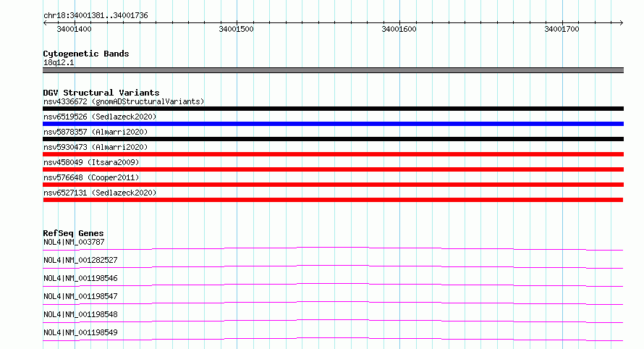Click the magenta line for NOL4|NM_003787

(x=333, y=248)
